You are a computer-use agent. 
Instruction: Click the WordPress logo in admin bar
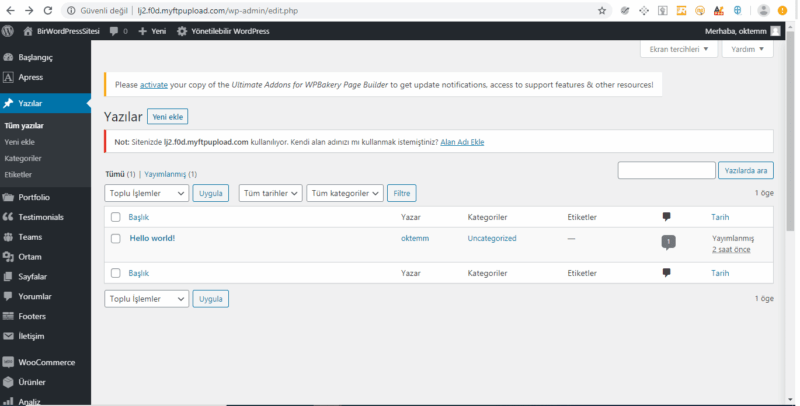(x=8, y=31)
